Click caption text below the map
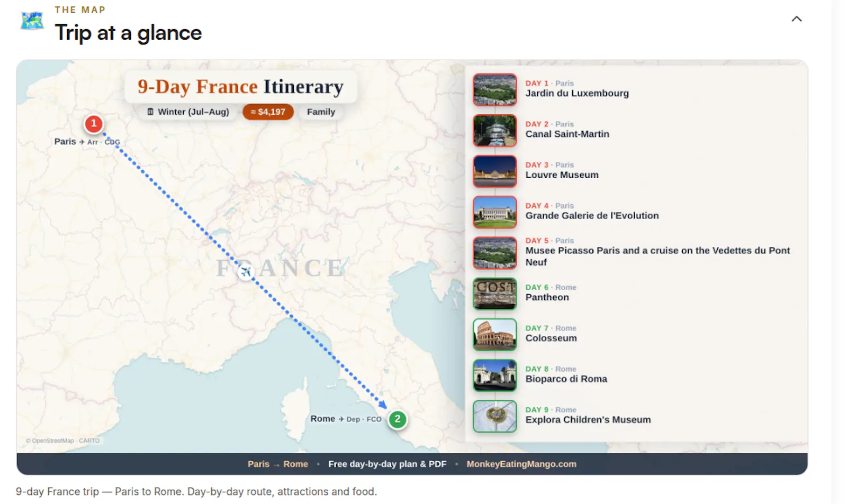Viewport: 847px width, 504px height. coord(196,491)
